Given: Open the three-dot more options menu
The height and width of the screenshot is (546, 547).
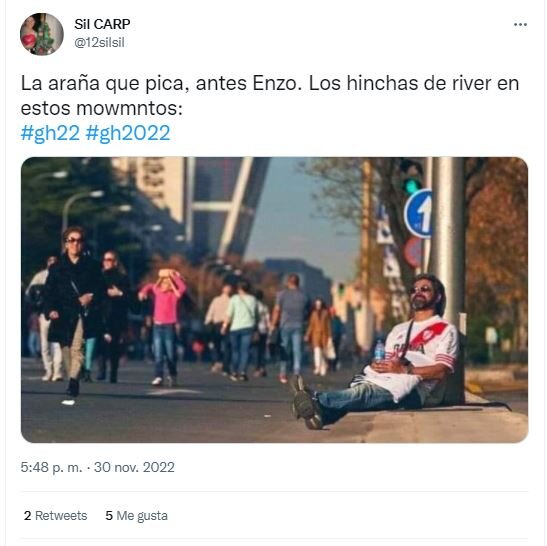Looking at the screenshot, I should click(x=520, y=24).
